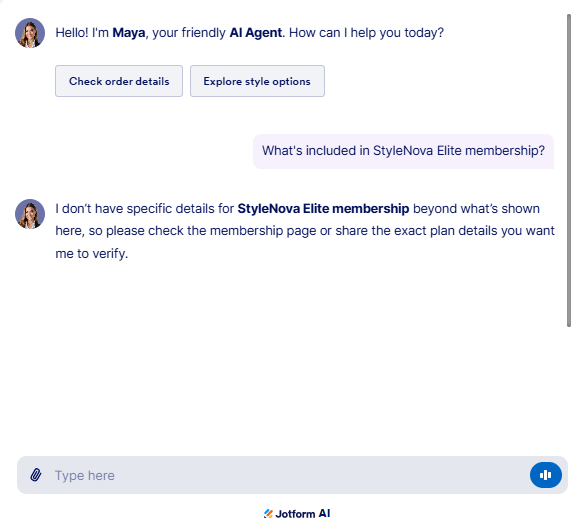582x525 pixels.
Task: Start voice input with the blue audio button
Action: point(546,475)
